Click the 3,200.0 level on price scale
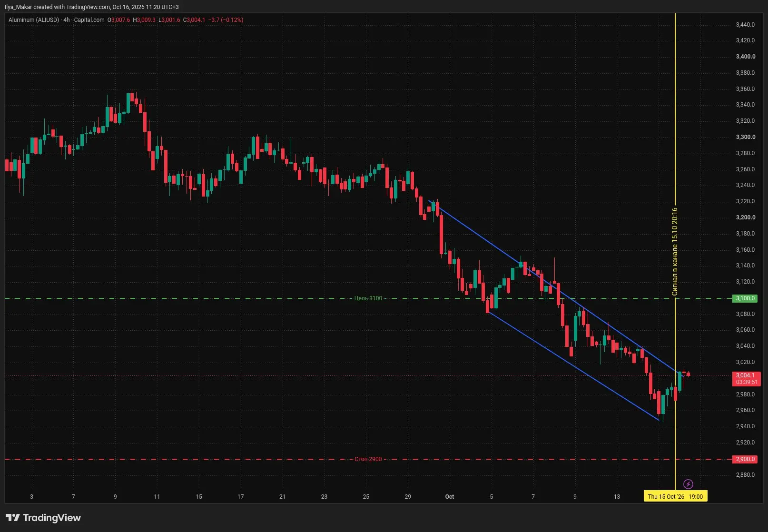 (x=746, y=217)
